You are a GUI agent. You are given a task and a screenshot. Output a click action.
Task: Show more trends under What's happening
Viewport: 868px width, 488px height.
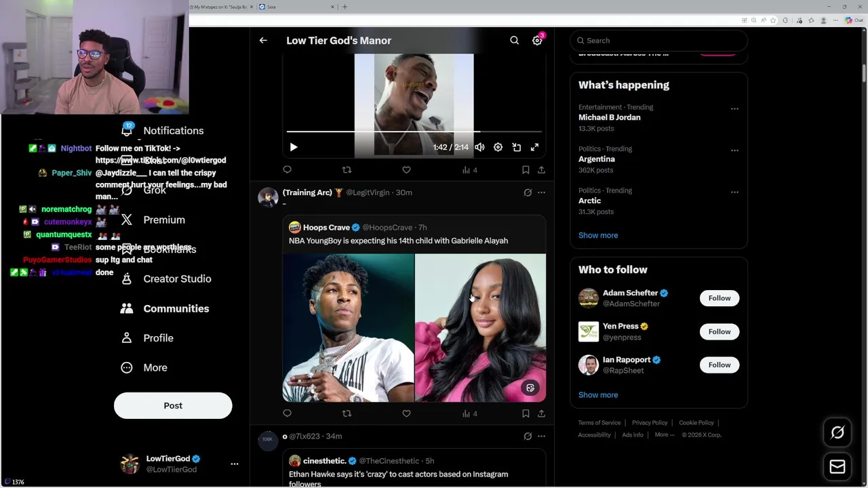tap(598, 235)
